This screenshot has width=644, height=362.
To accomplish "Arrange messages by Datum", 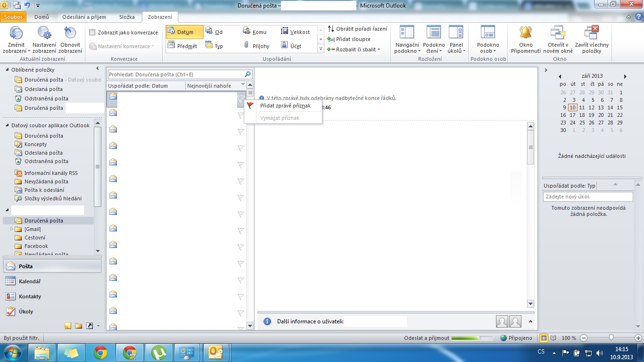I will pos(185,32).
